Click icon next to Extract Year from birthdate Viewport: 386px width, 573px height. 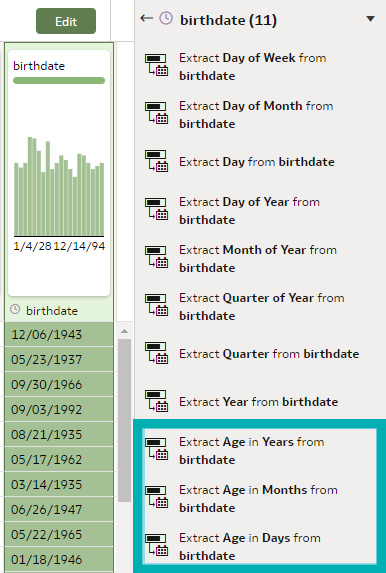tap(156, 401)
